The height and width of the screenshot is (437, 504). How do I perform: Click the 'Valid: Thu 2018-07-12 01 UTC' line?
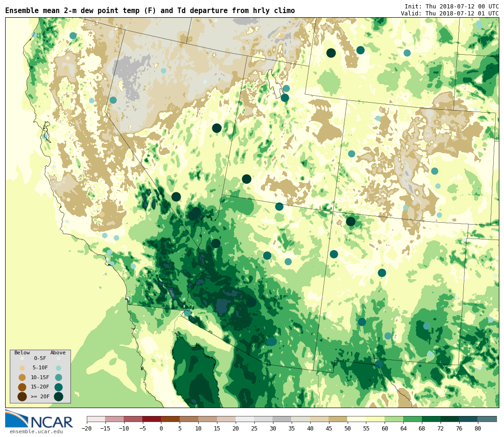[450, 13]
